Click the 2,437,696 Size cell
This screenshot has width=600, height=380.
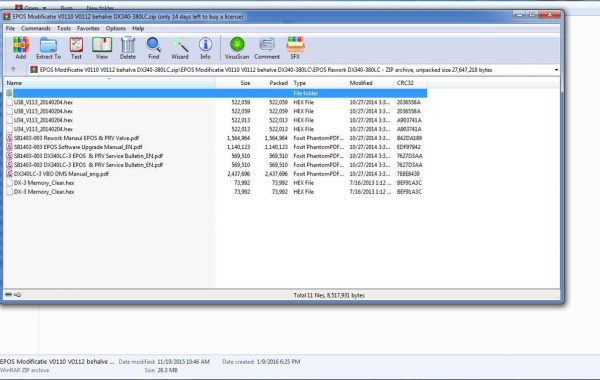click(x=238, y=174)
